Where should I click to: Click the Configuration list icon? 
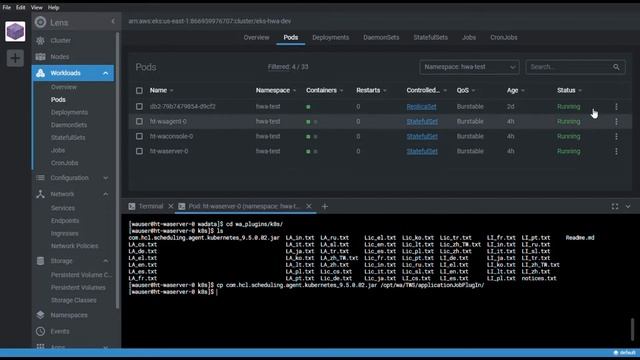coord(40,178)
